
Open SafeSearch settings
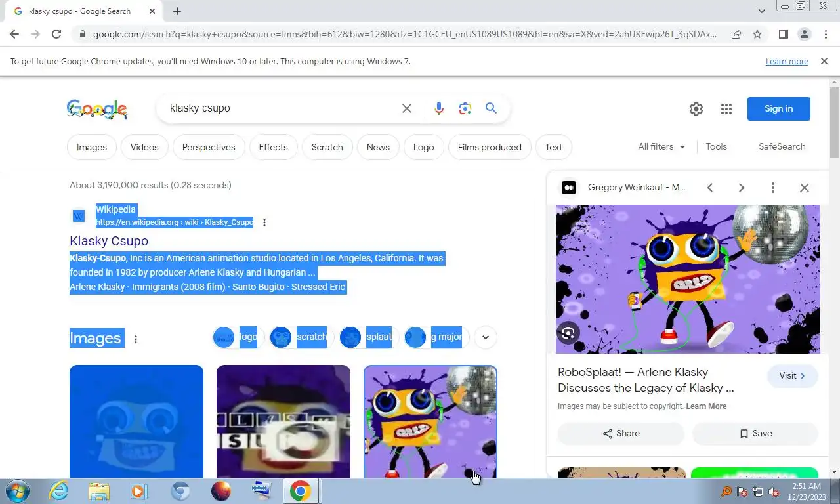(x=782, y=147)
